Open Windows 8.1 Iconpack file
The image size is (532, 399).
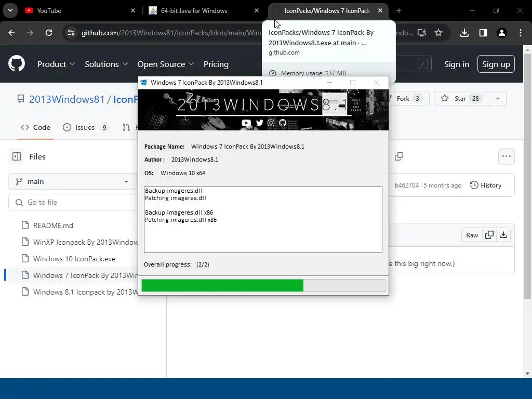86,292
